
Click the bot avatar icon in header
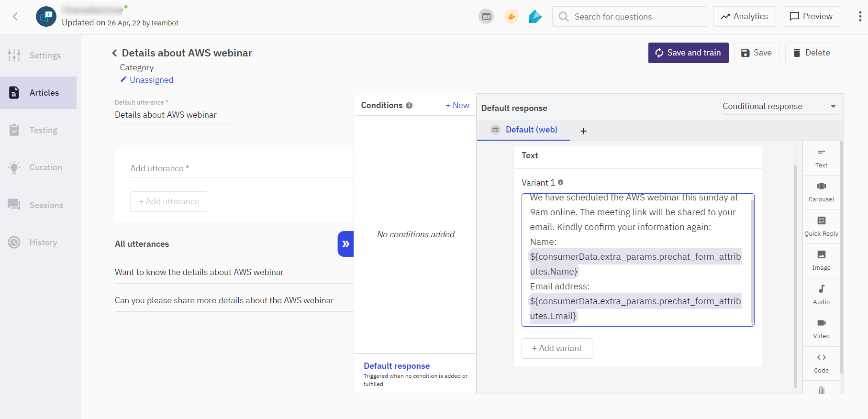46,17
